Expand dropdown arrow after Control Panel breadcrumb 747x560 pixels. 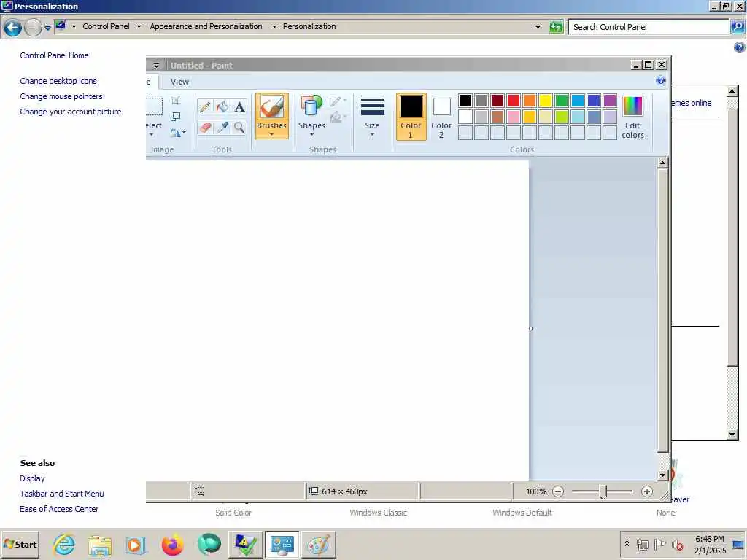139,27
